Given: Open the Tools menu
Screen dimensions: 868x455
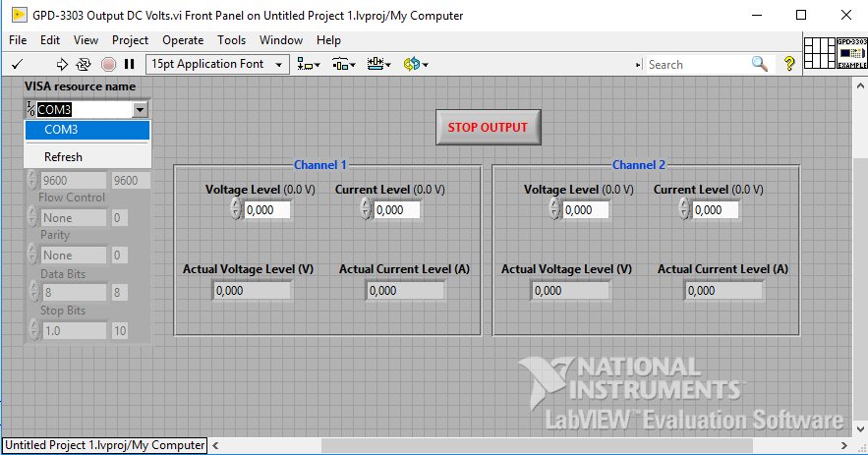Looking at the screenshot, I should coord(231,40).
